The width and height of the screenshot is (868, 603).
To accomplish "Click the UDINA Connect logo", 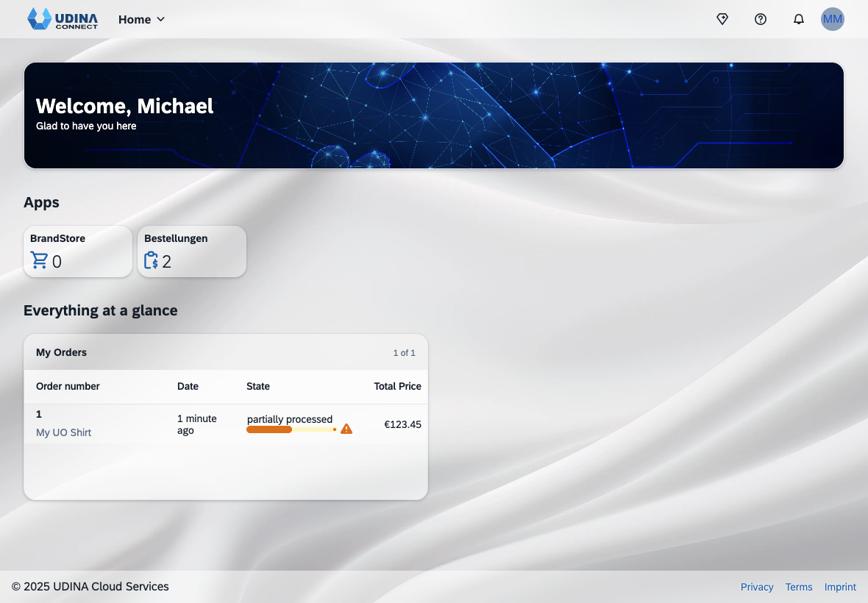I will 63,19.
